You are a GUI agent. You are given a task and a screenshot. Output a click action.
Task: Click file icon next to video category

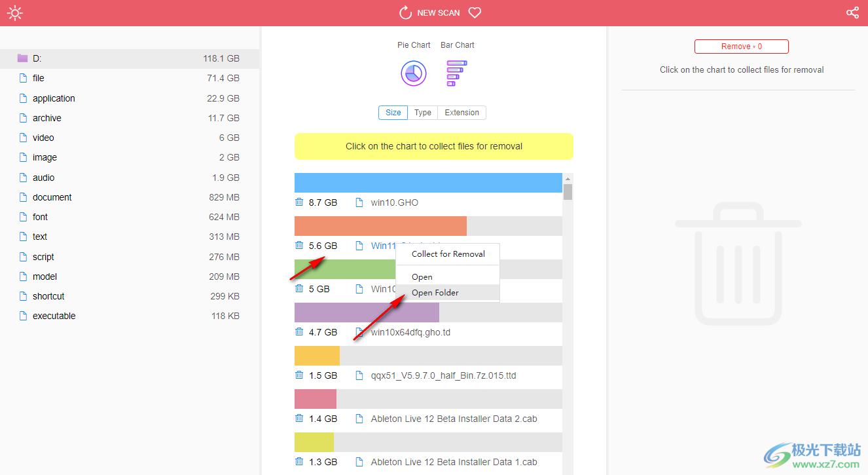click(23, 138)
